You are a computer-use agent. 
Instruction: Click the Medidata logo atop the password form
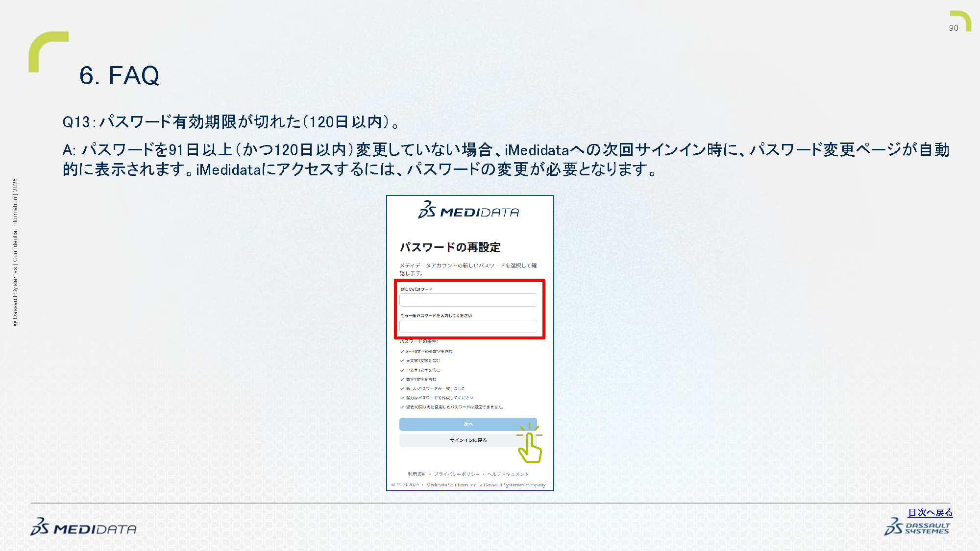pyautogui.click(x=468, y=210)
